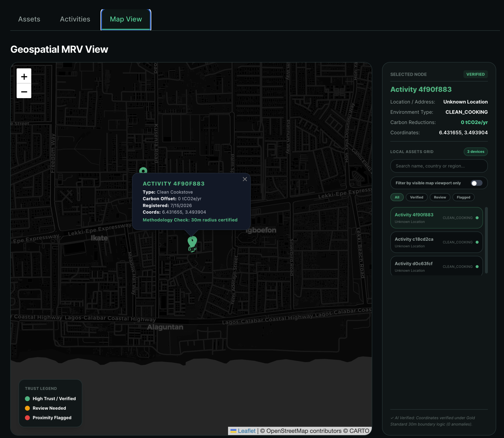Click the Geospatial MRV View heading
Image resolution: width=504 pixels, height=438 pixels.
(59, 49)
